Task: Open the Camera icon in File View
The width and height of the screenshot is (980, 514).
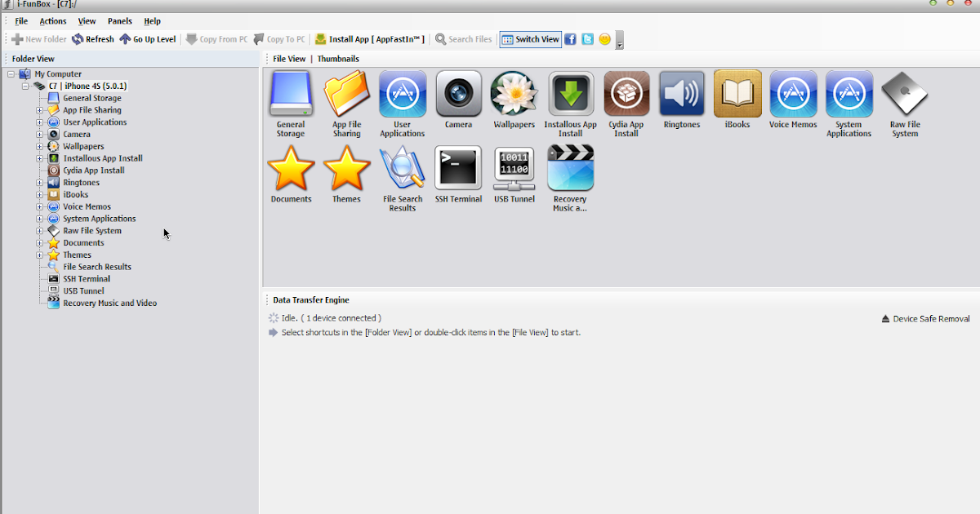Action: (459, 94)
